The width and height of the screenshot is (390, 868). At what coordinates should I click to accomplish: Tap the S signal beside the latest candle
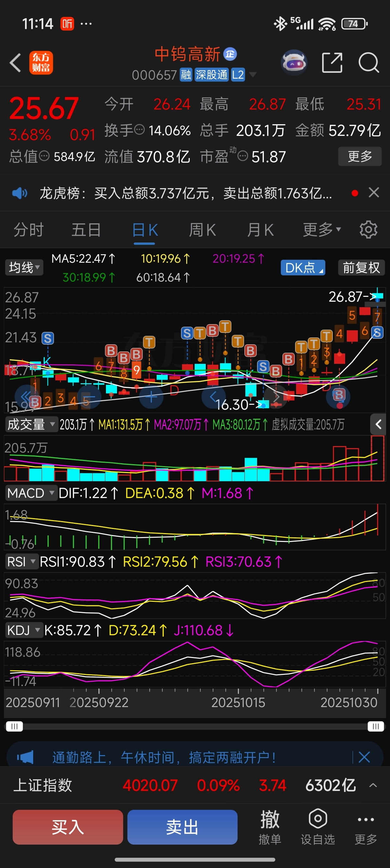[x=377, y=333]
